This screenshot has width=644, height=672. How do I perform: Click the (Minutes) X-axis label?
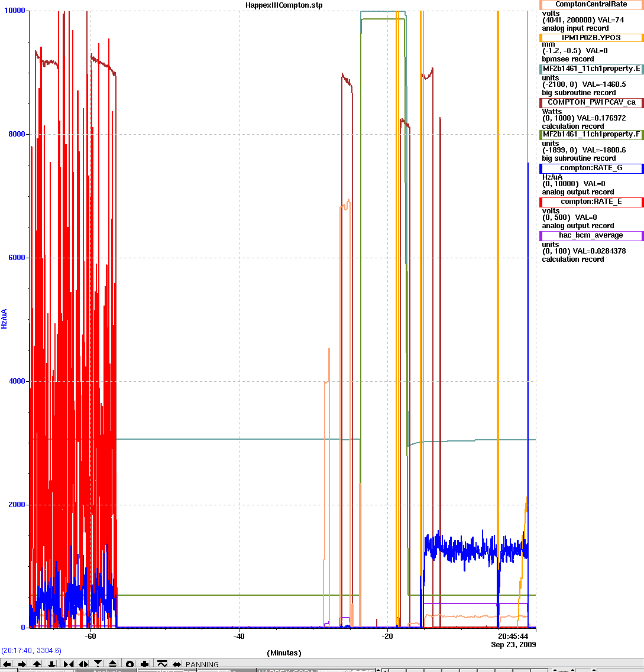pos(284,652)
